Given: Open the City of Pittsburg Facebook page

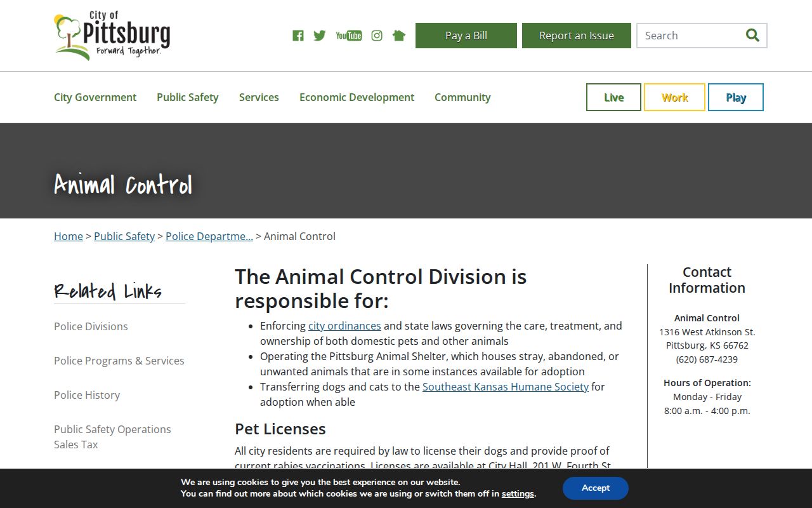Looking at the screenshot, I should pos(298,36).
